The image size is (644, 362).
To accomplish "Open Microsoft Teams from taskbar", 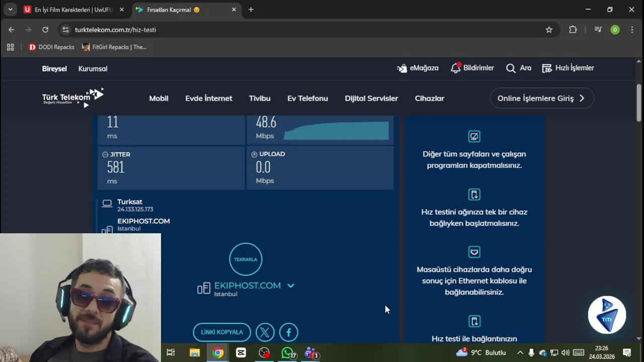I will pos(311,353).
